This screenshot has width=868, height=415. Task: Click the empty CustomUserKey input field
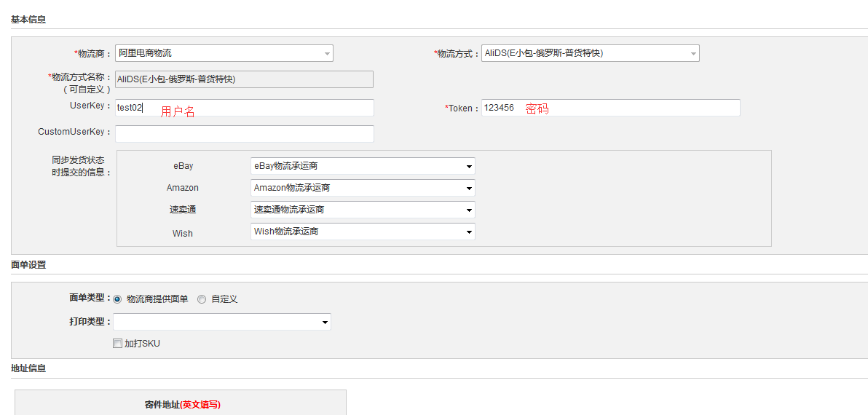tap(244, 133)
